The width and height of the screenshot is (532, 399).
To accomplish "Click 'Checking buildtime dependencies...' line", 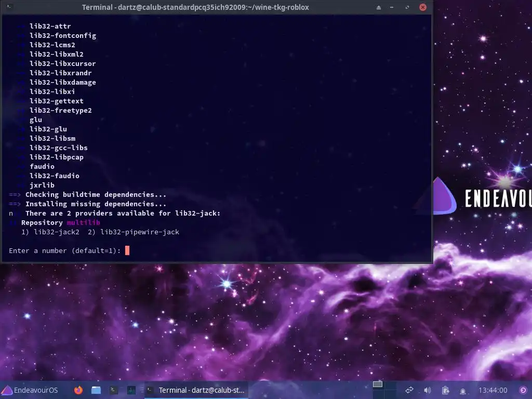I will pyautogui.click(x=96, y=194).
